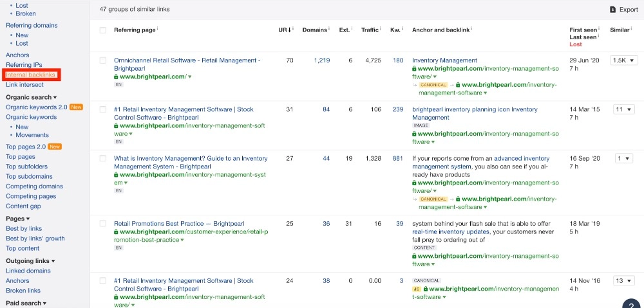Screen dimensions: 644x308
Task: Click the Export download icon
Action: click(612, 10)
